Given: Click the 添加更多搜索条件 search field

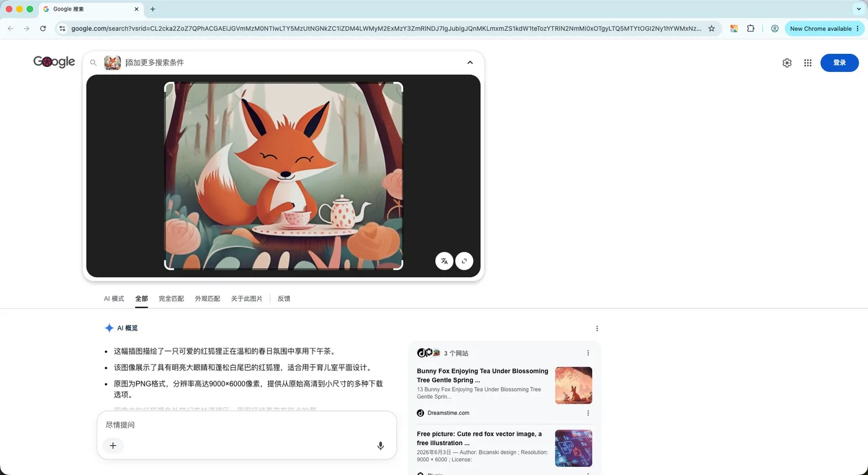Looking at the screenshot, I should (291, 63).
